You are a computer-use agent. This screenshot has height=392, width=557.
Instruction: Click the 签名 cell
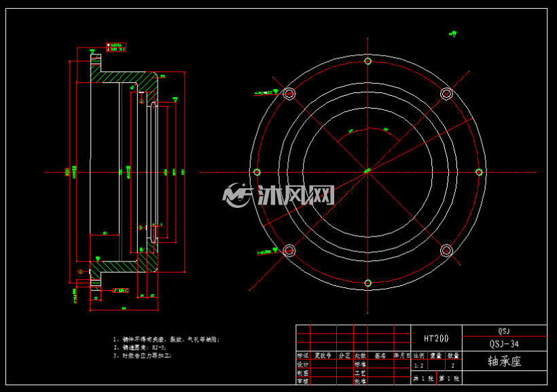[x=380, y=355]
